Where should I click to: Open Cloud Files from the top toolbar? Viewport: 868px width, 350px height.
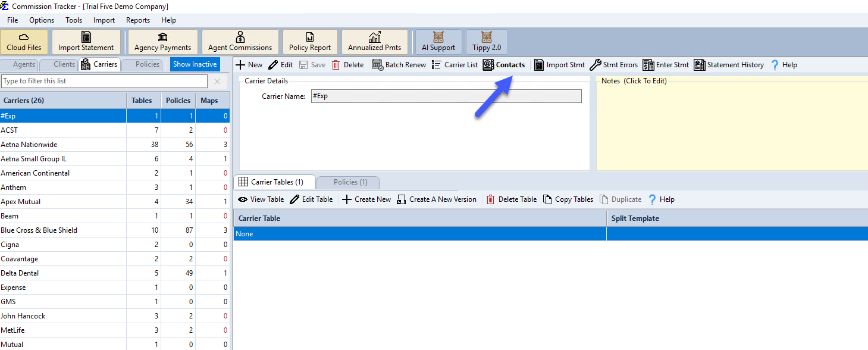(x=24, y=42)
